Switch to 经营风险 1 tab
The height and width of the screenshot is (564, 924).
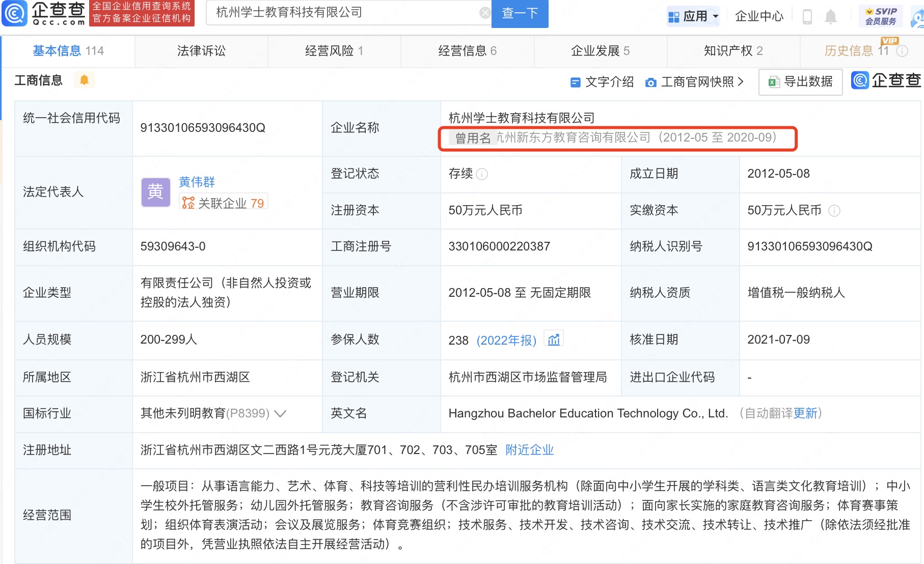334,51
